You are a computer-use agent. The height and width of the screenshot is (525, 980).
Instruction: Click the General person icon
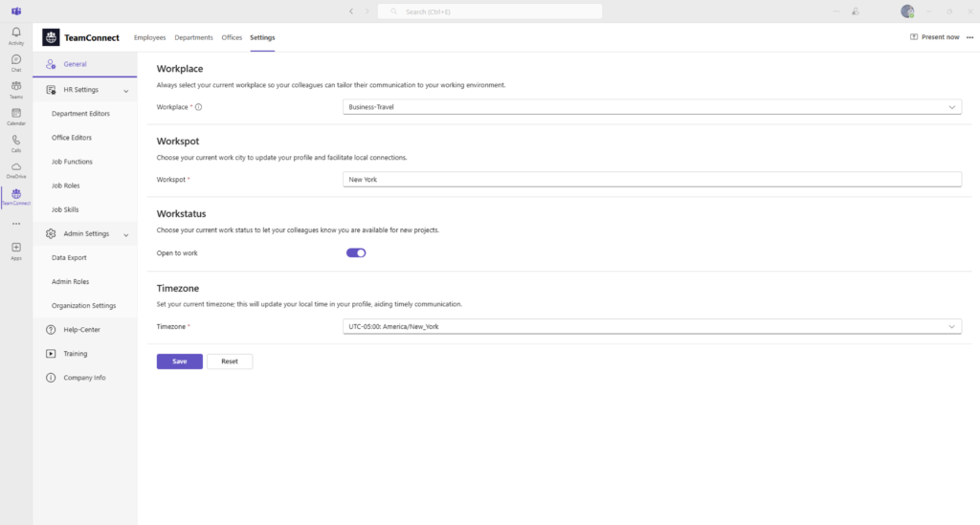click(x=51, y=64)
